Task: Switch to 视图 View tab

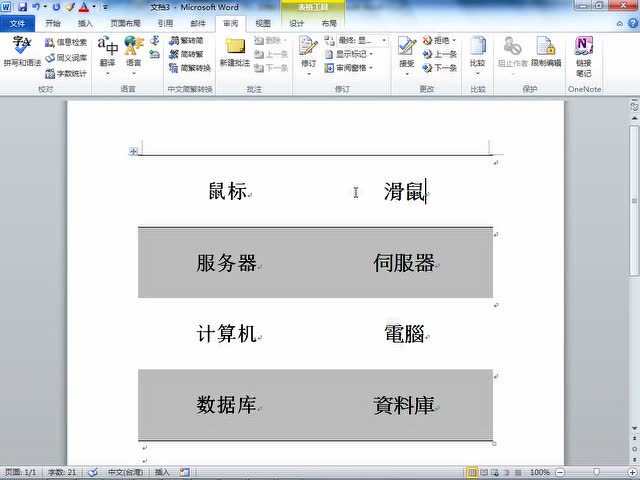Action: (263, 24)
